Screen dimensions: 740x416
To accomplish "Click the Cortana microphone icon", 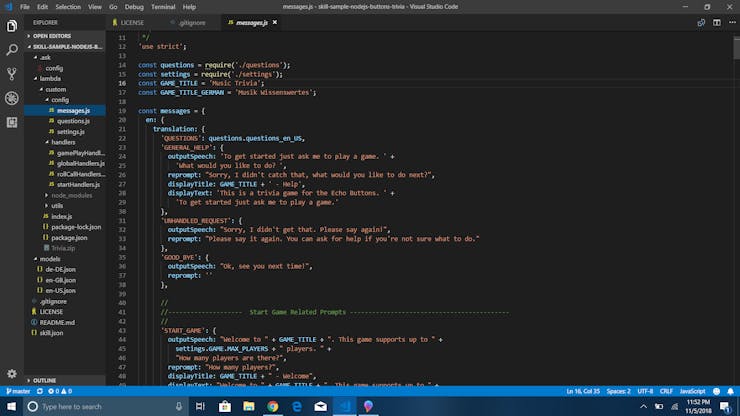I will (x=179, y=407).
